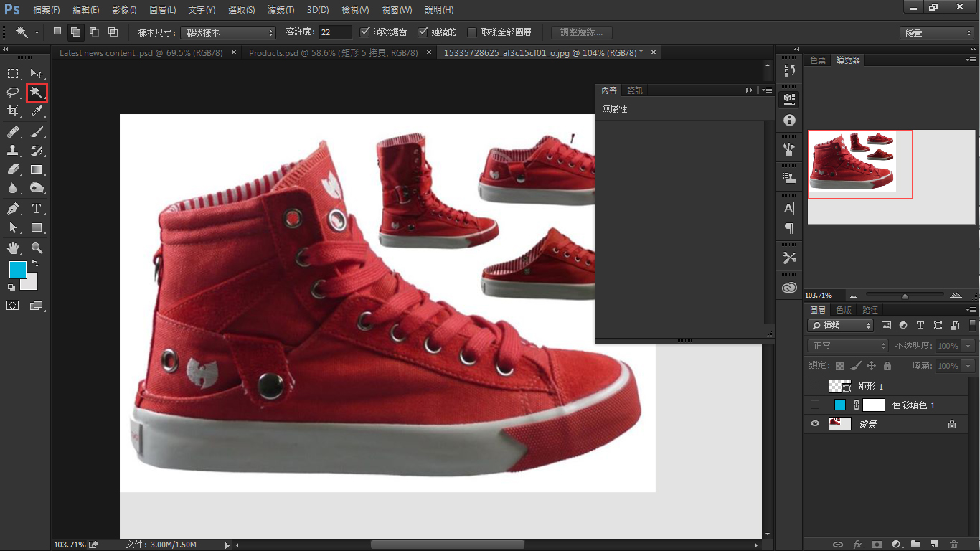Select the Eyedropper tool
This screenshot has height=551, width=980.
(x=37, y=111)
